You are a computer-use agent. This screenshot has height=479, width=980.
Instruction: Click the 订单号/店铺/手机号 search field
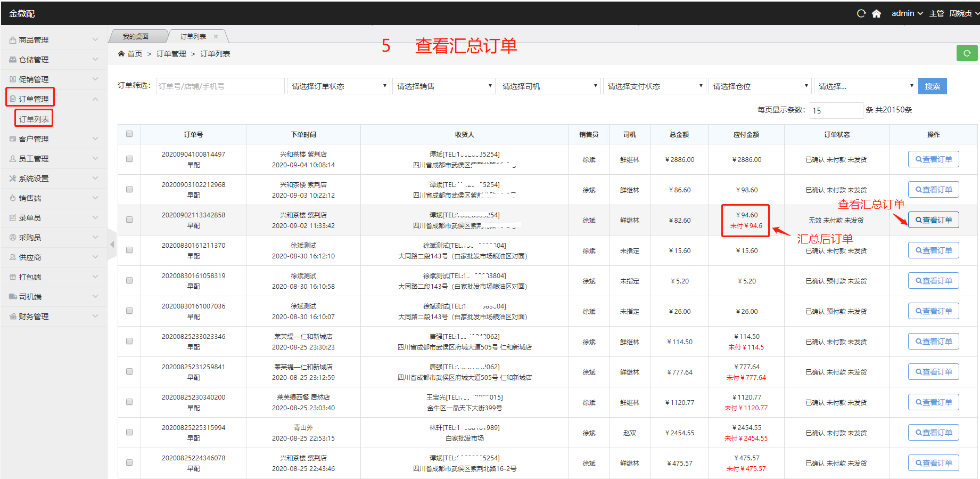220,86
